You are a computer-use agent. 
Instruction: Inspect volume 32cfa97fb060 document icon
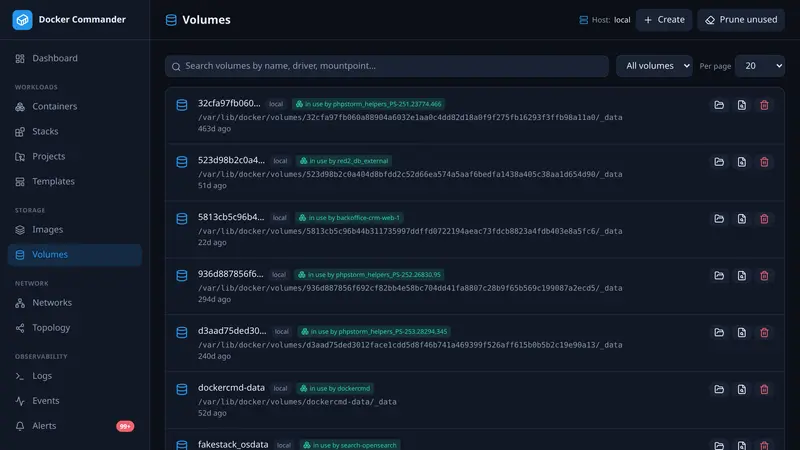(741, 105)
